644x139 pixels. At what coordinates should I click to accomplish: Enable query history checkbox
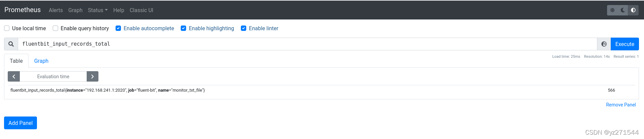click(55, 28)
